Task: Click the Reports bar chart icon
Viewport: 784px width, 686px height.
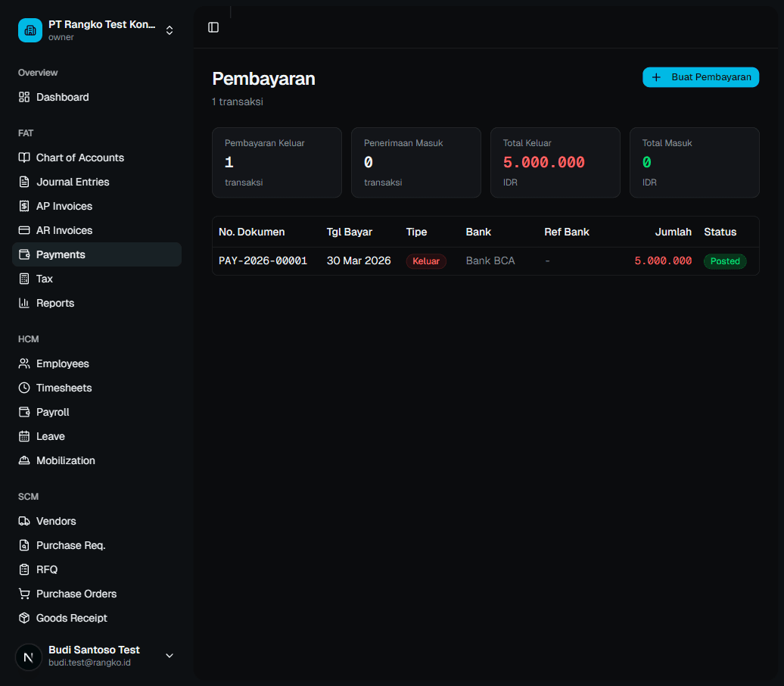Action: click(24, 303)
